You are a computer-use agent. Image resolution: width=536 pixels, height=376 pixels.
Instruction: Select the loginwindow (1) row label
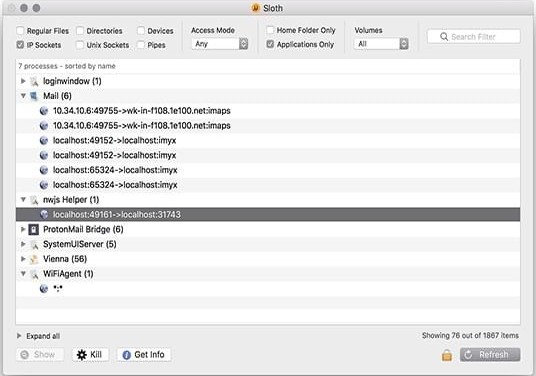[72, 81]
